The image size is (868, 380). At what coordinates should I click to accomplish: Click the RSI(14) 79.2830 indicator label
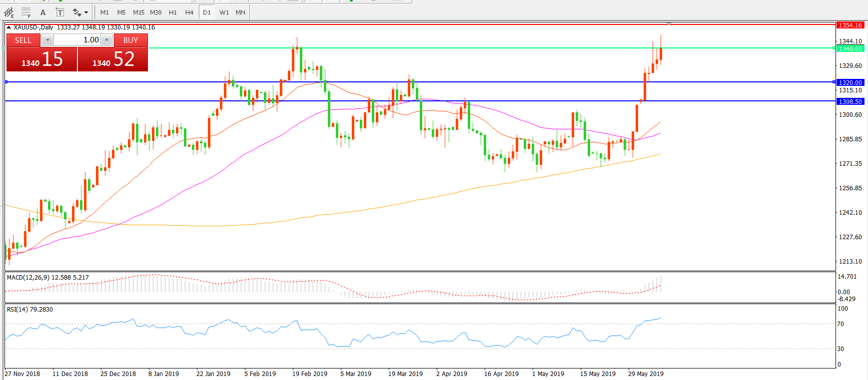(x=29, y=309)
